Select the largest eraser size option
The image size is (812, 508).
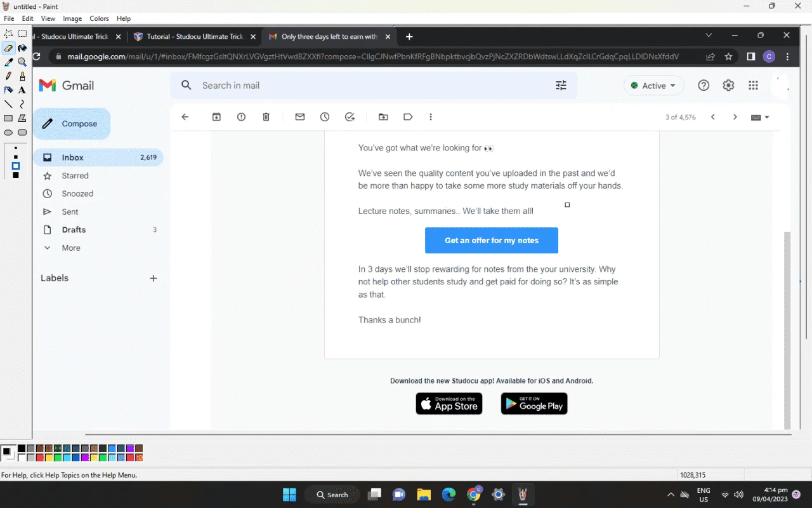[x=16, y=175]
